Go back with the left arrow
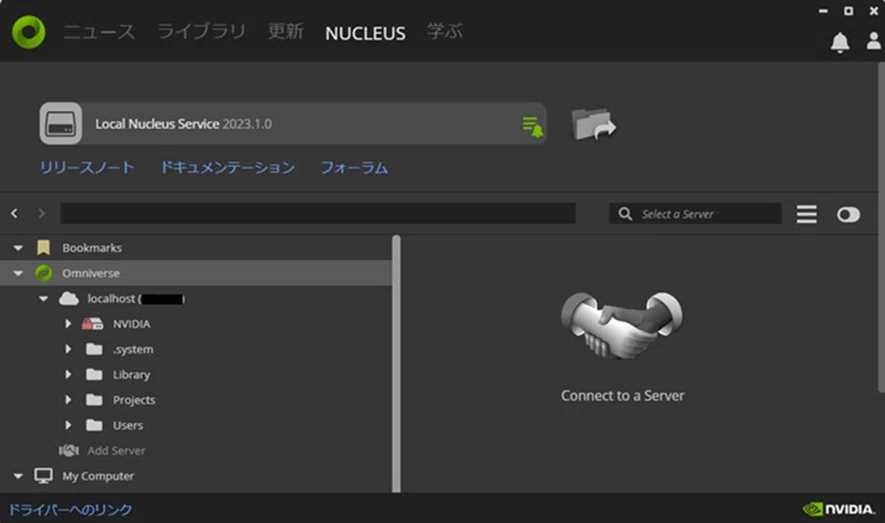Viewport: 885px width, 523px height. pyautogui.click(x=15, y=213)
